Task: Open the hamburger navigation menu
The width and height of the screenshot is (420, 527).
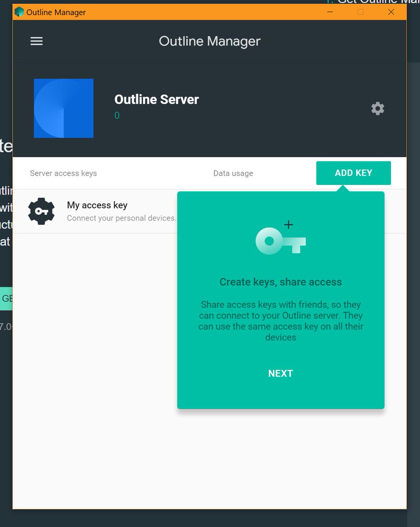Action: point(36,41)
